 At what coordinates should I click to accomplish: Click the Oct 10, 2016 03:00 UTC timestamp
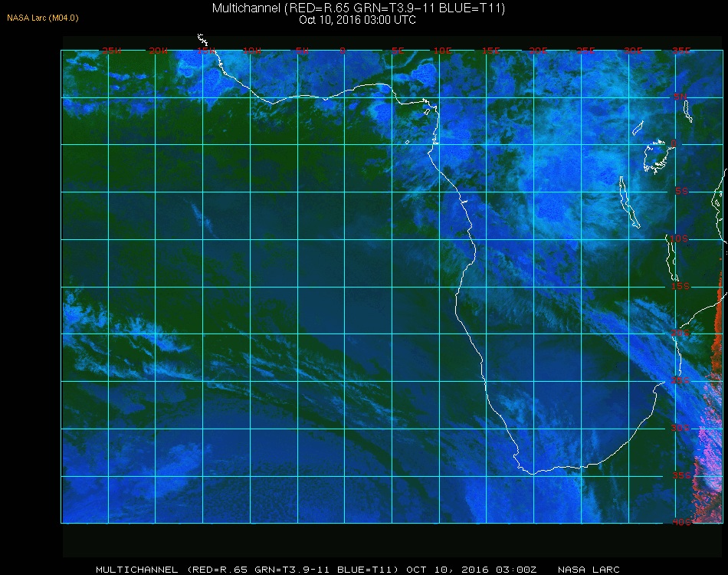[x=357, y=20]
